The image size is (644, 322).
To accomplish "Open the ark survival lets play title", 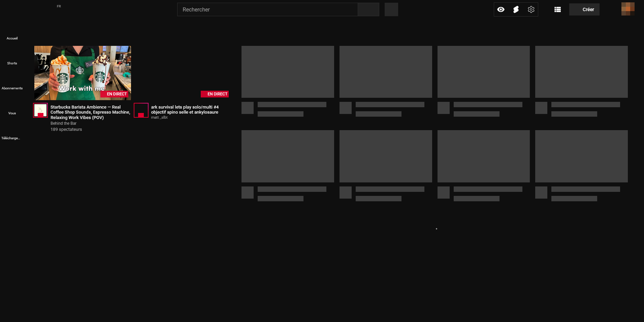I will tap(185, 110).
